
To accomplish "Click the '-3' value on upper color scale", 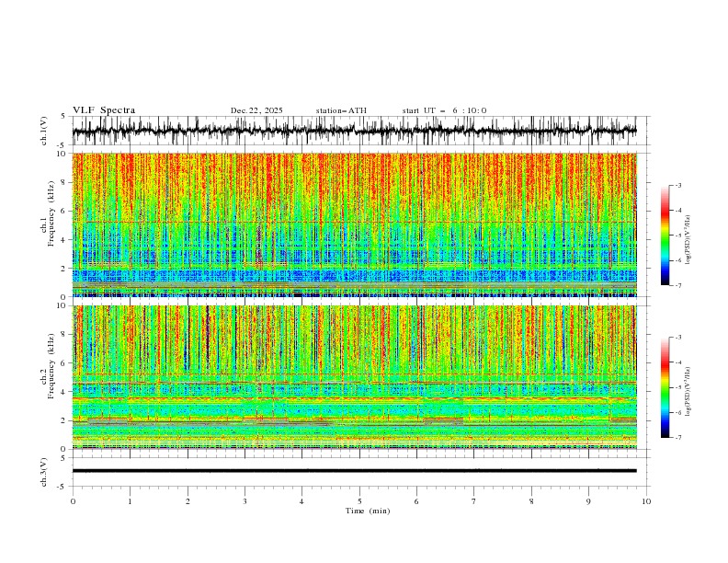I will click(x=677, y=185).
